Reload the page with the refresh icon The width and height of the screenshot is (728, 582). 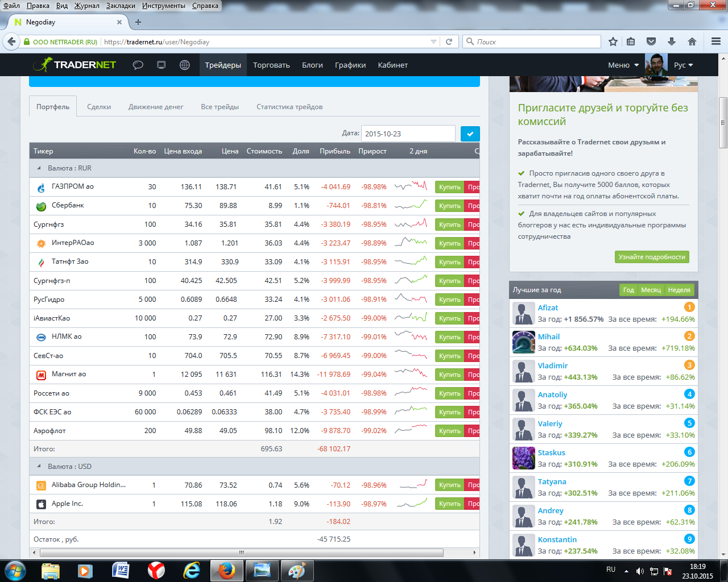[x=449, y=41]
